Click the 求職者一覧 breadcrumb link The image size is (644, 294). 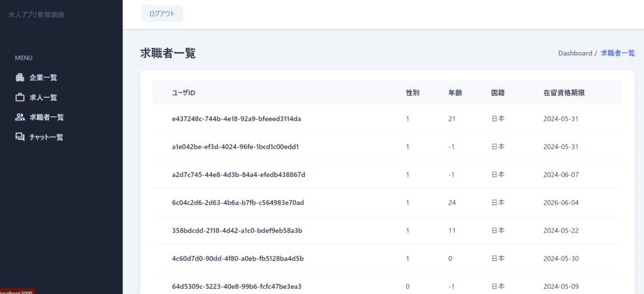tap(618, 54)
